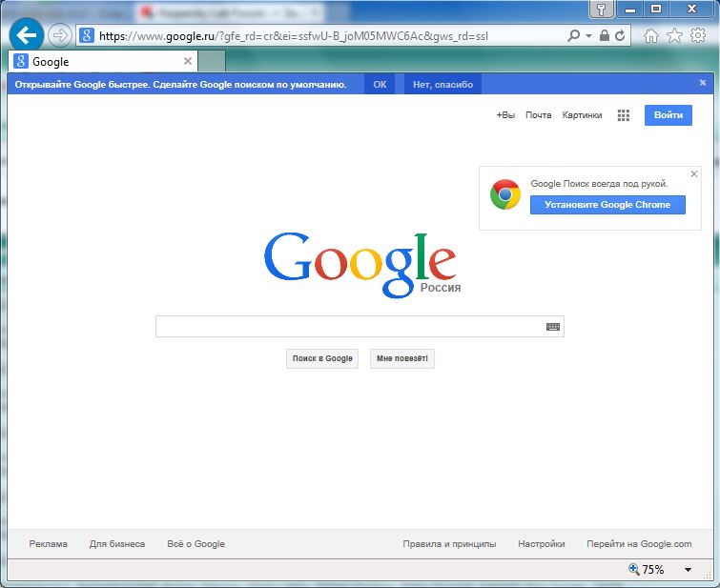Viewport: 720px width, 588px height.
Task: Open the 'Правила и принципы' link
Action: tap(449, 544)
